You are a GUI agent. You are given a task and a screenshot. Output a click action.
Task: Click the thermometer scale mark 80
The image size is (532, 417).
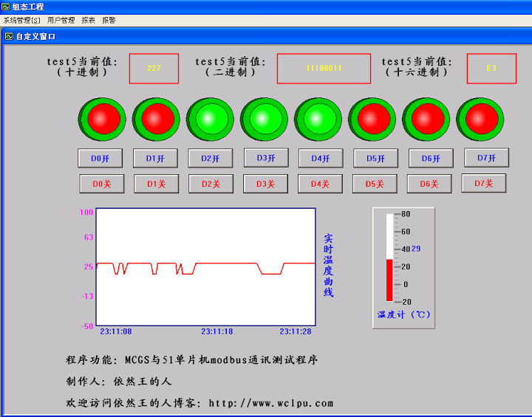click(406, 214)
